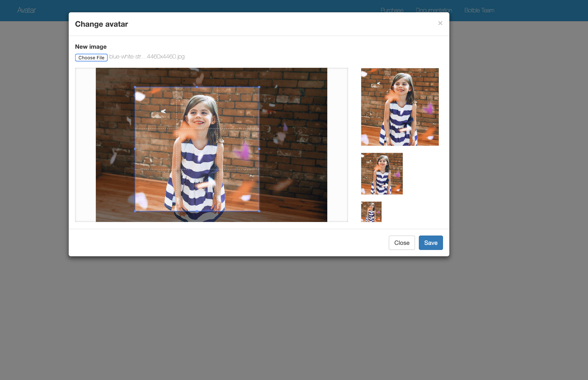Image resolution: width=588 pixels, height=380 pixels.
Task: Open the Documentation nav link
Action: [434, 10]
